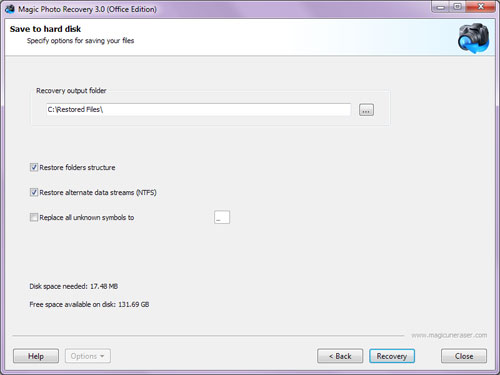Click "Specify options for saving your files" text
The width and height of the screenshot is (500, 375).
pyautogui.click(x=80, y=41)
